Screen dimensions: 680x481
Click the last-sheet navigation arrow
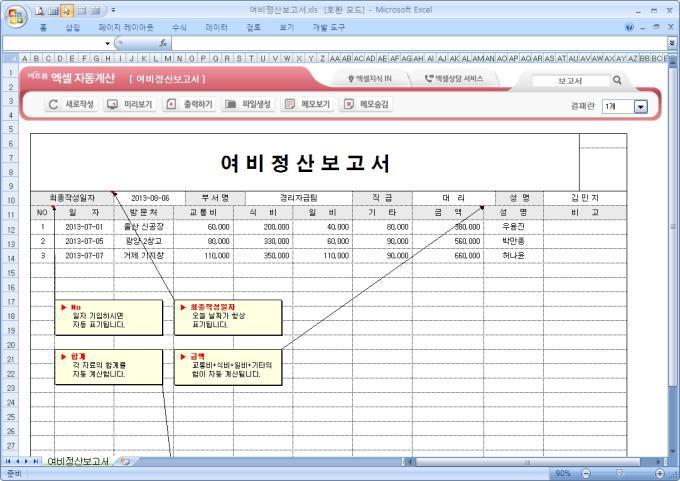(36, 461)
